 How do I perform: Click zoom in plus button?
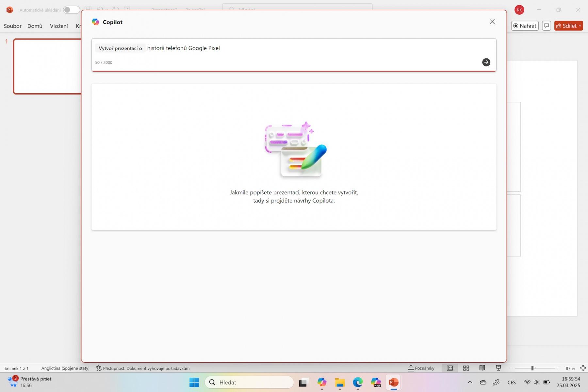tap(559, 368)
